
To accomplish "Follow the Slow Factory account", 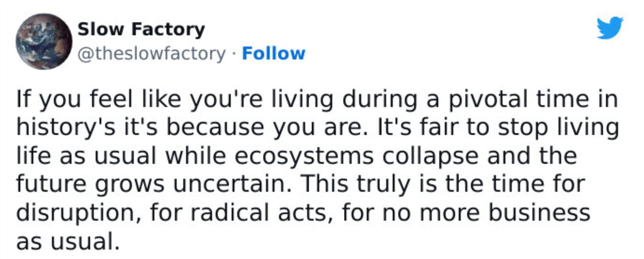I will pyautogui.click(x=273, y=53).
